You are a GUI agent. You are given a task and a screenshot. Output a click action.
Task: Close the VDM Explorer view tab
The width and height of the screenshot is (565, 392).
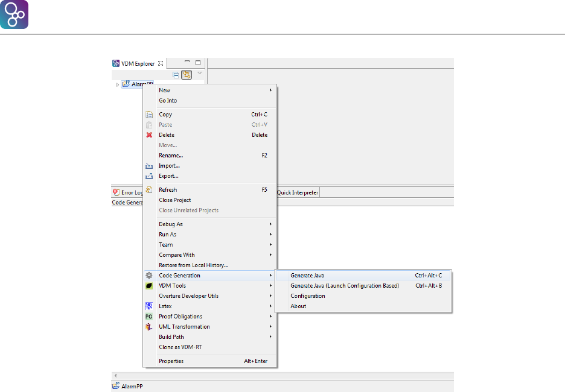[x=161, y=63]
